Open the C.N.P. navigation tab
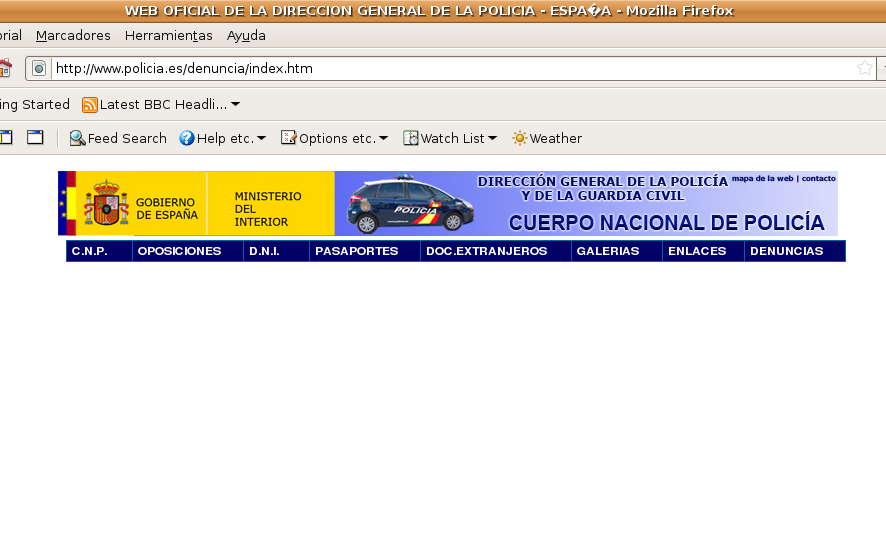 coord(99,251)
